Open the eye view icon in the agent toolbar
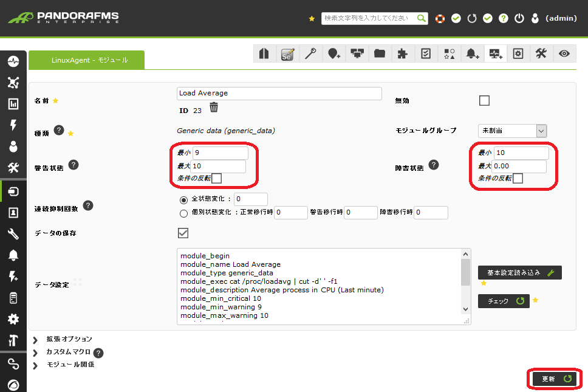Viewport: 588px width, 392px height. 564,53
